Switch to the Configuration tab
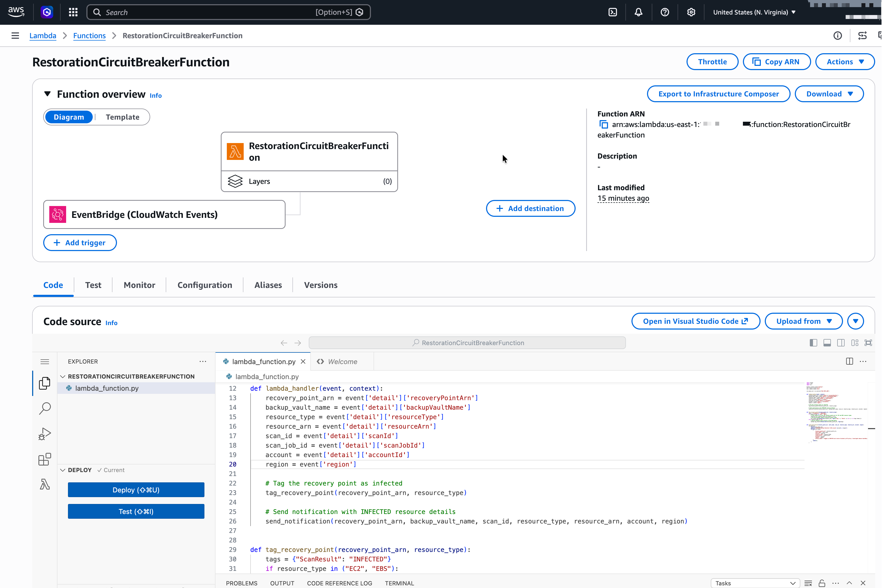This screenshot has height=588, width=882. [205, 285]
